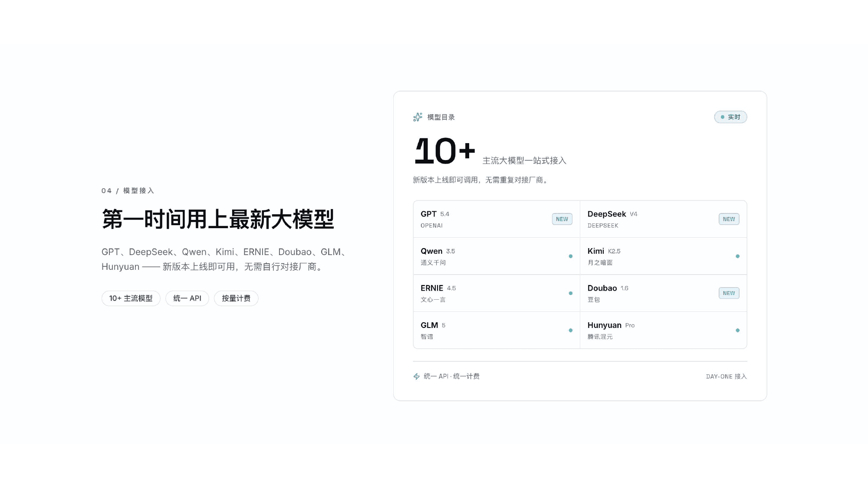Click the sparkle icon beside 模型目录
The height and width of the screenshot is (488, 868).
418,117
